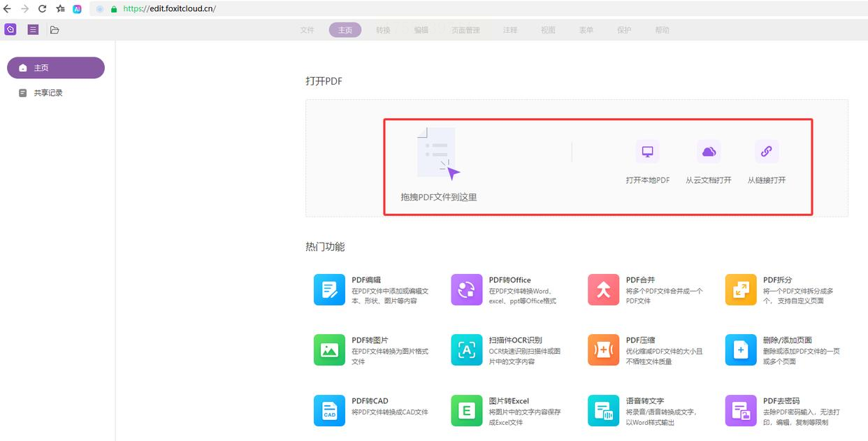The width and height of the screenshot is (868, 441).
Task: Click the 从云文档打开 label
Action: click(709, 180)
